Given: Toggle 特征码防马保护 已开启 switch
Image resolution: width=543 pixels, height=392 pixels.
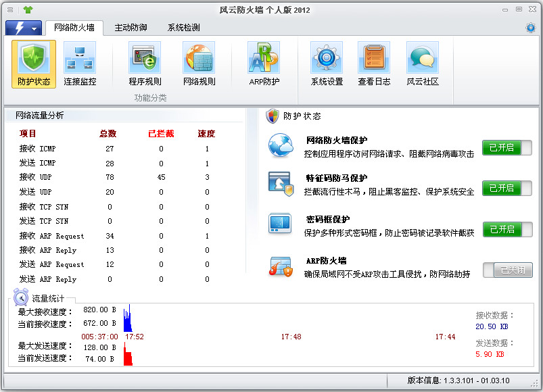Looking at the screenshot, I should pyautogui.click(x=506, y=188).
